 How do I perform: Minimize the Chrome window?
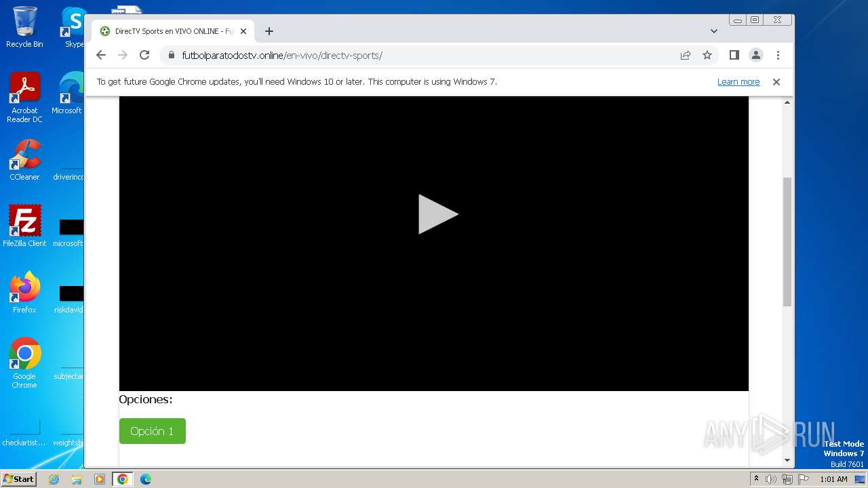pyautogui.click(x=737, y=20)
